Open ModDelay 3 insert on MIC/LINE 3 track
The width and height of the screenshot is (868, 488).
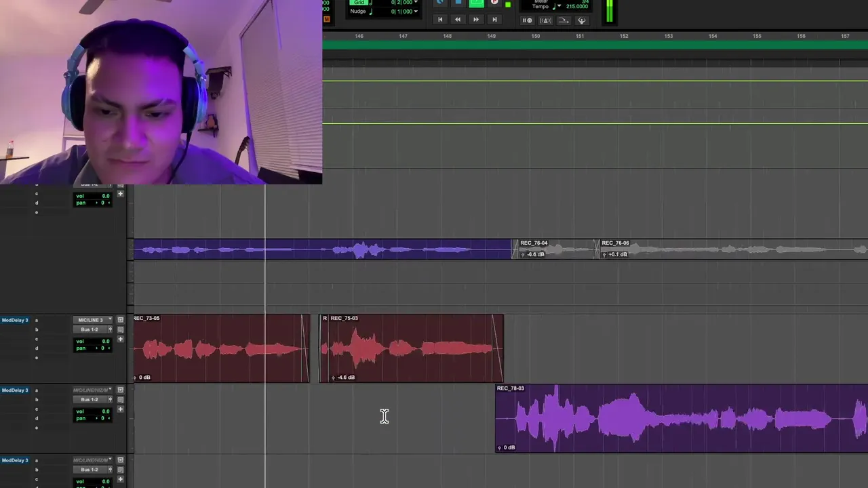pos(15,320)
